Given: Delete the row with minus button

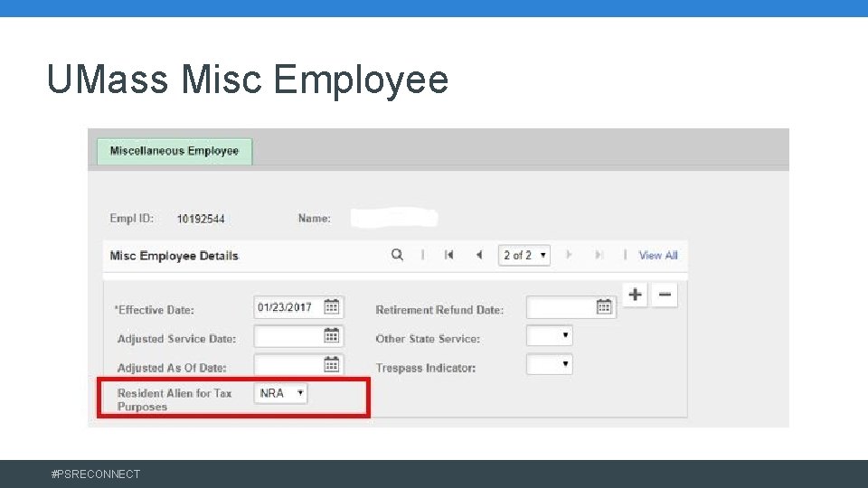Looking at the screenshot, I should [x=665, y=295].
